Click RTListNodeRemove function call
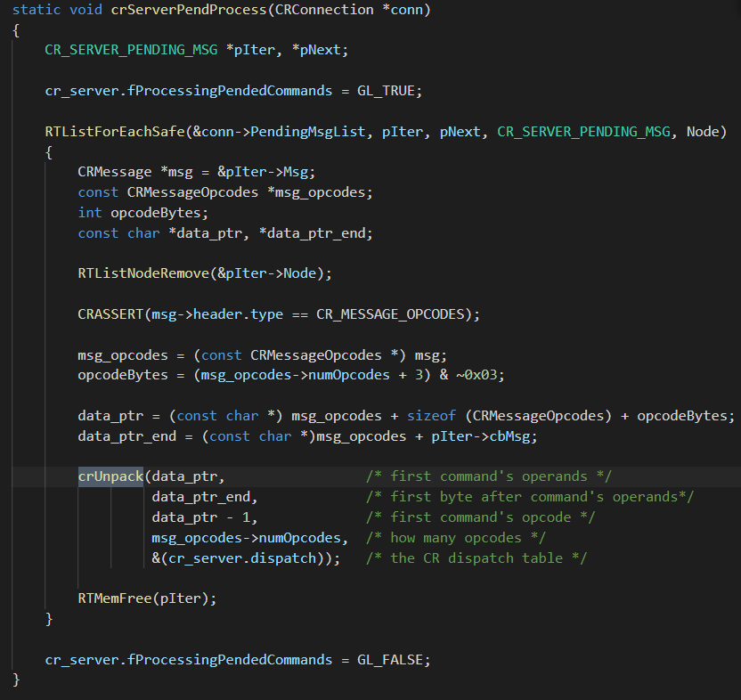This screenshot has width=741, height=700. coord(143,273)
